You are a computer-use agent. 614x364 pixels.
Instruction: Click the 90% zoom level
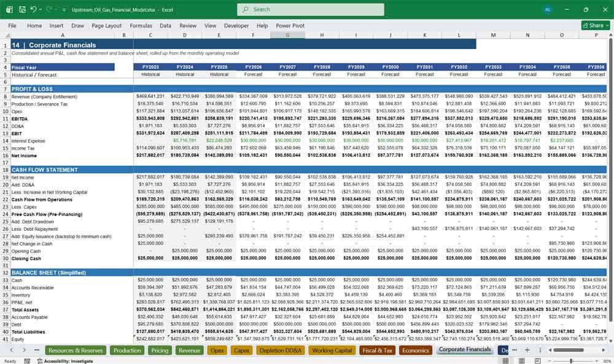607,361
